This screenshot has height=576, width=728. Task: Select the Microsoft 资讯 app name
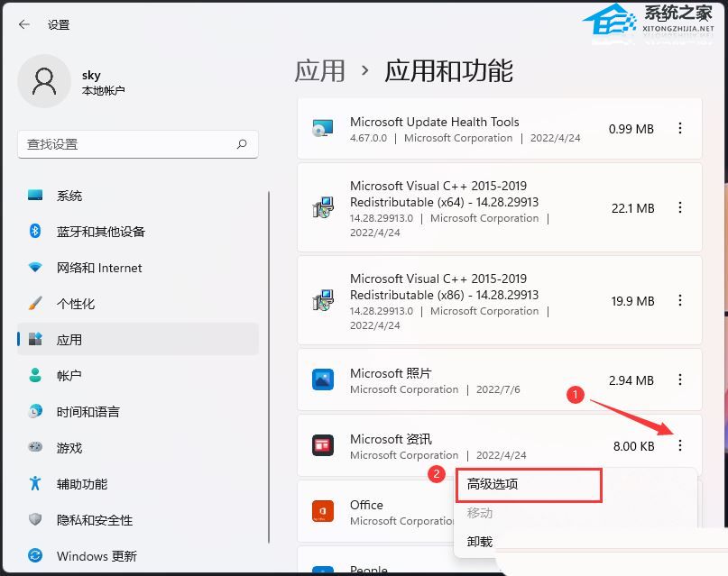coord(391,439)
